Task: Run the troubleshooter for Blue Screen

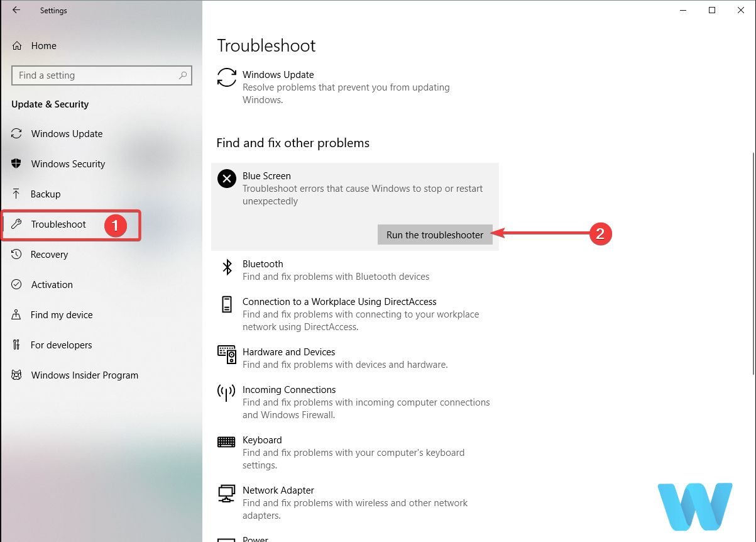Action: click(435, 235)
